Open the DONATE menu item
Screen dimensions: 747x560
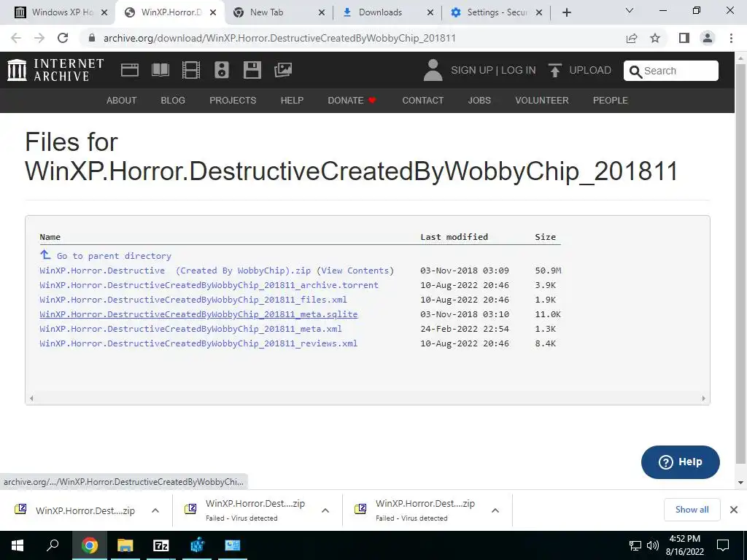point(352,101)
